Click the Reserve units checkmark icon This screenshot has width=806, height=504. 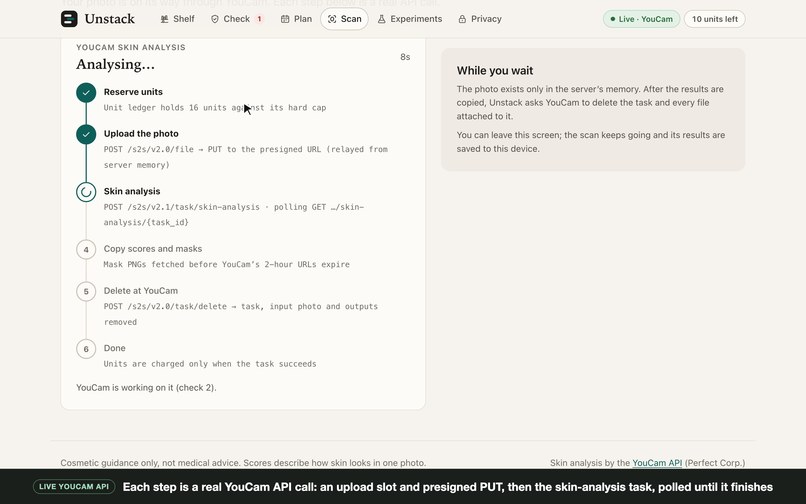pyautogui.click(x=86, y=93)
